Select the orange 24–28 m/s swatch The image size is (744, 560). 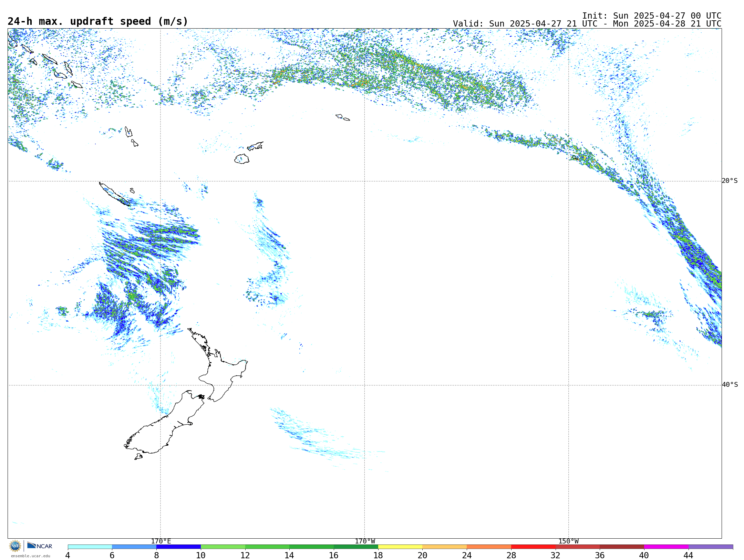coord(489,547)
